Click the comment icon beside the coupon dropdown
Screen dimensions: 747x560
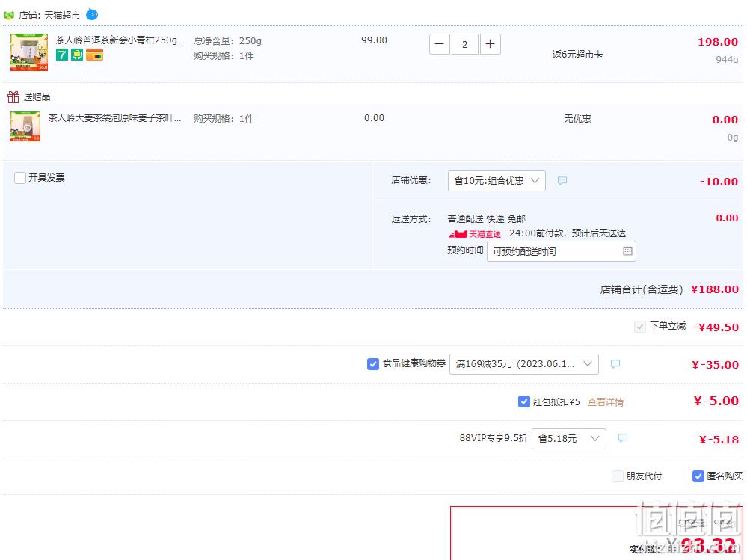(x=615, y=364)
